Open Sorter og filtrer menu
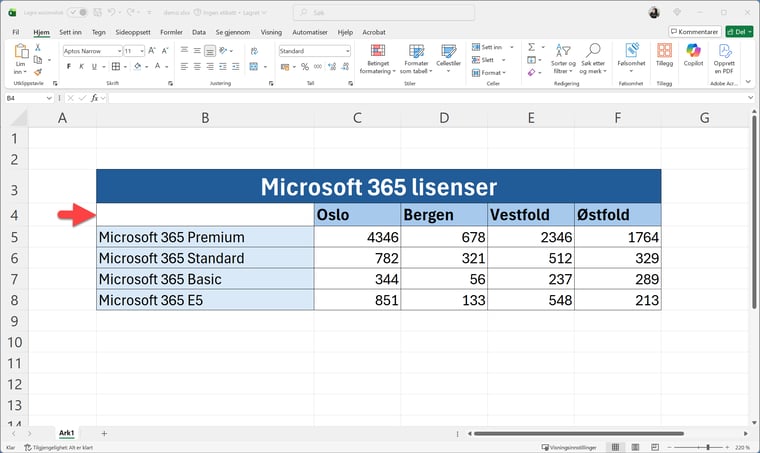The width and height of the screenshot is (760, 453). 563,59
